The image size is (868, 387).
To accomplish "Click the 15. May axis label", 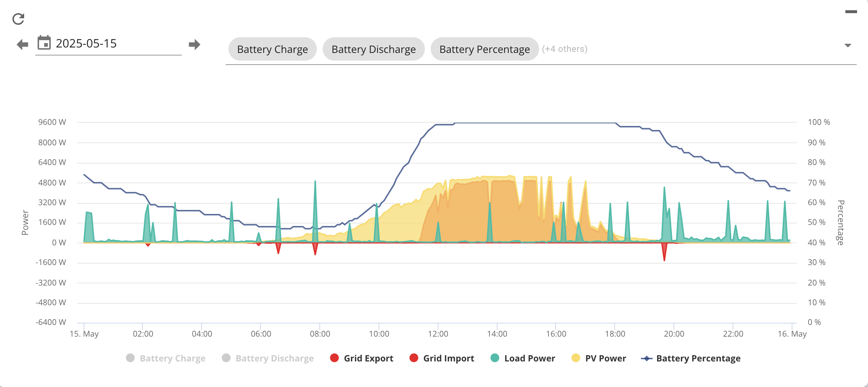I will pos(84,334).
